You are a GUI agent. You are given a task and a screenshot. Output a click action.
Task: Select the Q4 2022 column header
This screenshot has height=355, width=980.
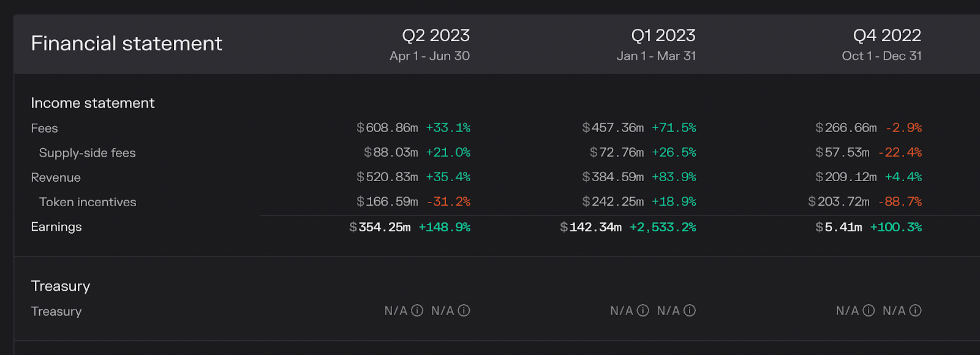pos(887,35)
